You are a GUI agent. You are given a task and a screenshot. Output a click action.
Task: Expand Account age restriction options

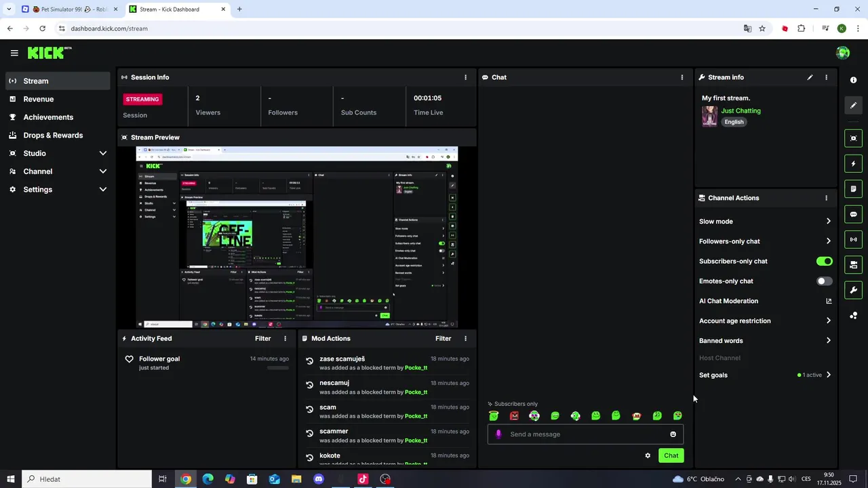(x=829, y=321)
